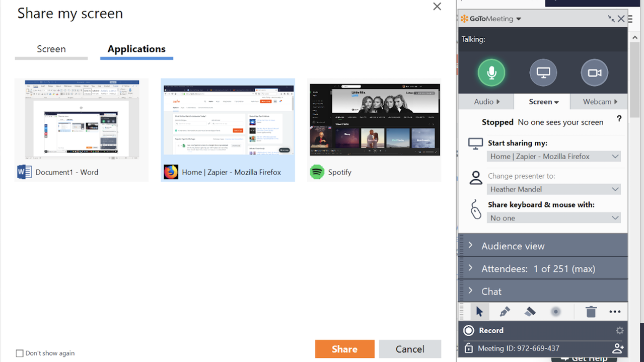Select the highlighter tool

tap(530, 312)
